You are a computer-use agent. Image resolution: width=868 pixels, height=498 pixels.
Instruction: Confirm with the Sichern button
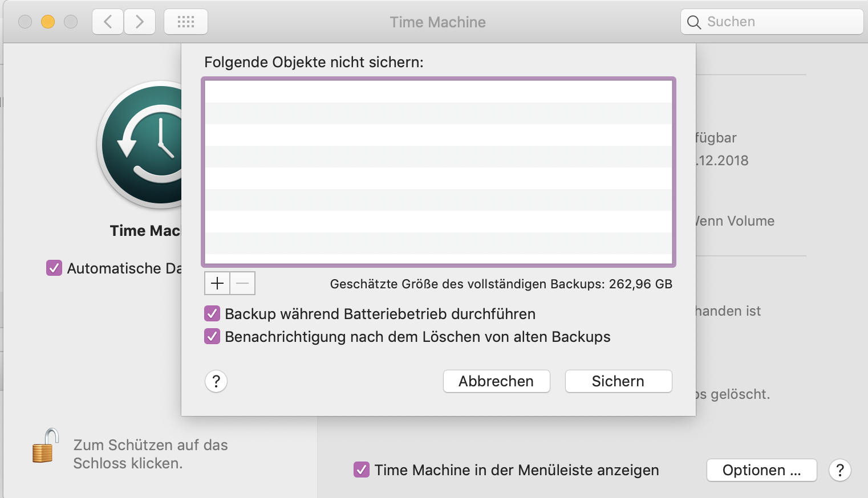(x=618, y=381)
